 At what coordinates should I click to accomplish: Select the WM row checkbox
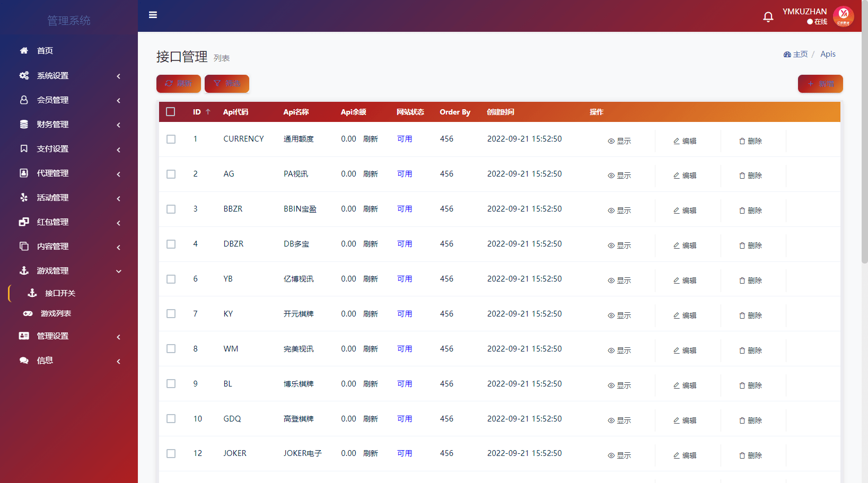click(x=171, y=349)
